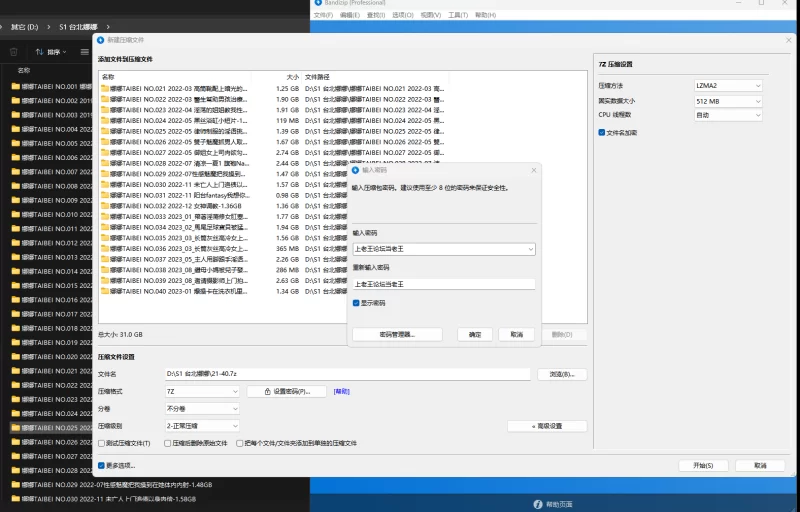Toggle the 显示密码 checkbox
This screenshot has width=800, height=512.
[x=356, y=303]
